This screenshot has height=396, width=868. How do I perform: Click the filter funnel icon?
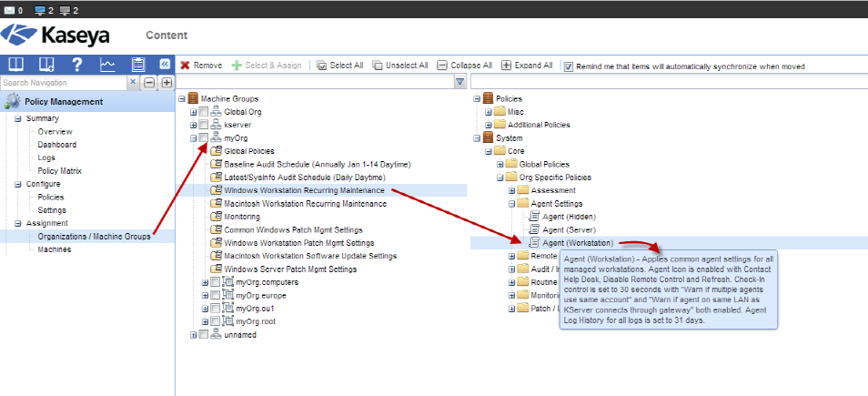coord(459,83)
